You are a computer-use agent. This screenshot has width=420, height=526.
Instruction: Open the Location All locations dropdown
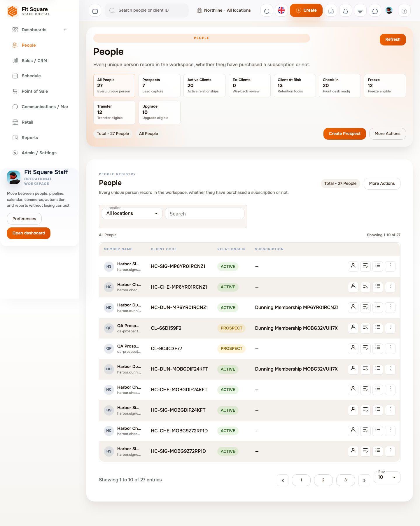[132, 213]
